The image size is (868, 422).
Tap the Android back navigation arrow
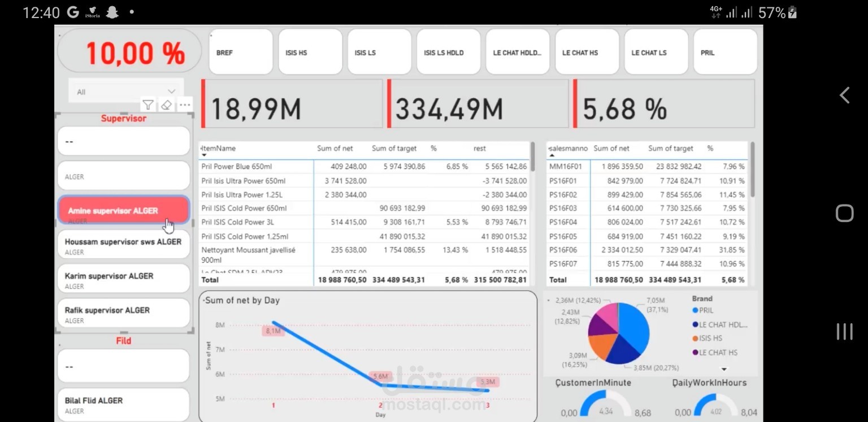(x=844, y=95)
